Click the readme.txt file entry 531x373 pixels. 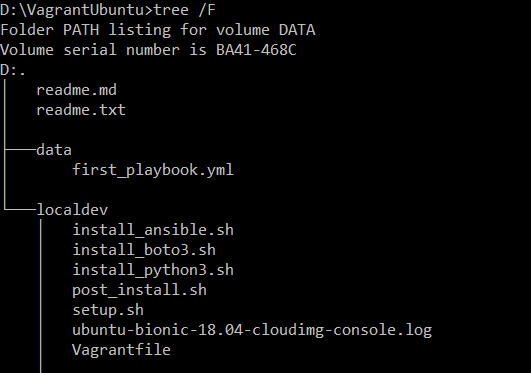point(81,110)
